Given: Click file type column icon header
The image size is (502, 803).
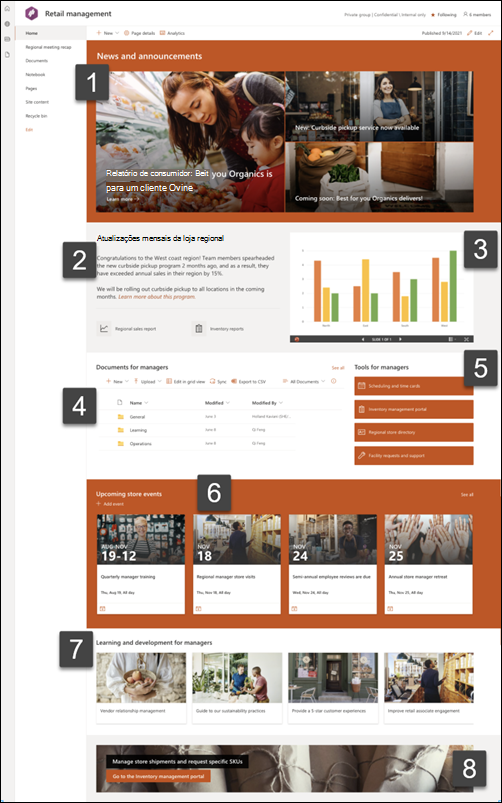Looking at the screenshot, I should click(120, 403).
